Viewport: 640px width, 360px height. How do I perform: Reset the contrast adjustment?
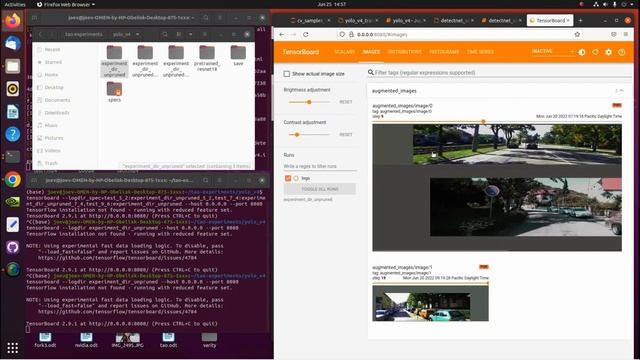346,135
